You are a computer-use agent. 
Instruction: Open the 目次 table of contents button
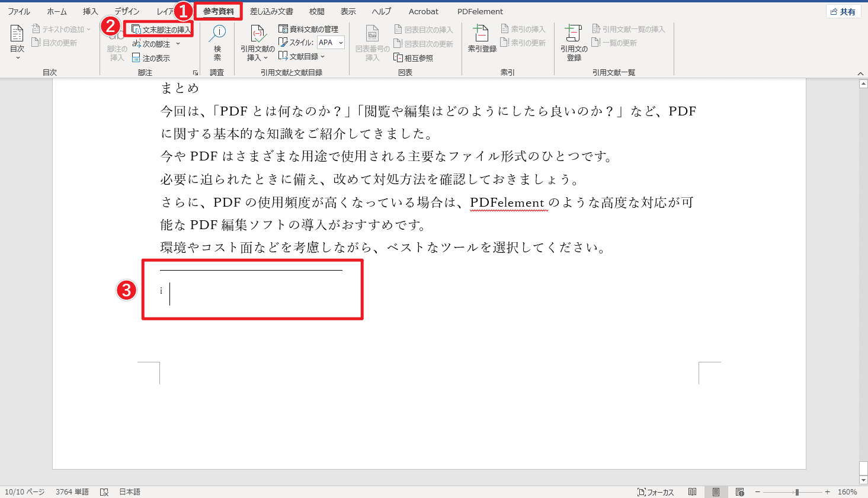(x=17, y=42)
